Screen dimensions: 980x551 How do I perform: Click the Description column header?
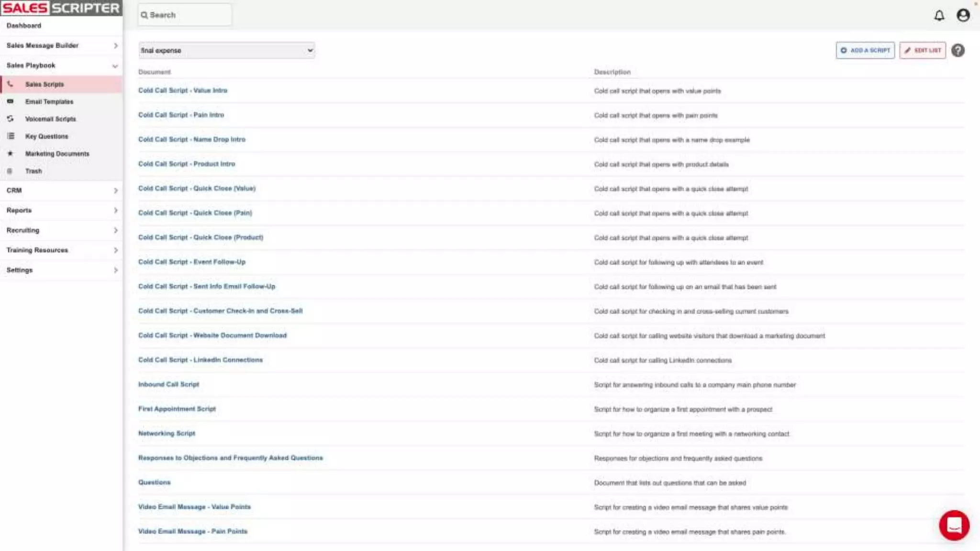(612, 72)
